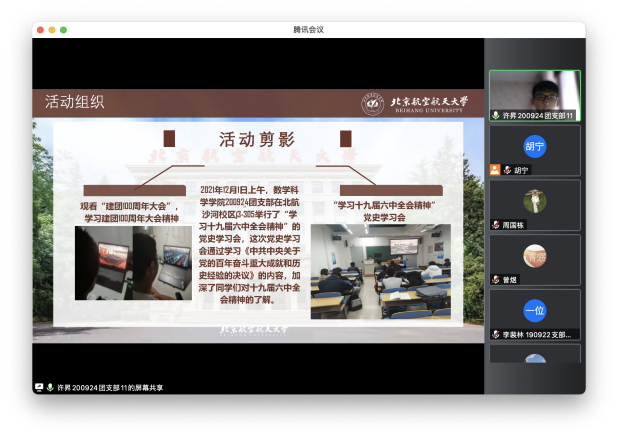Click the muted mic icon next to 胡宁's name
618x437 pixels.
coord(507,170)
